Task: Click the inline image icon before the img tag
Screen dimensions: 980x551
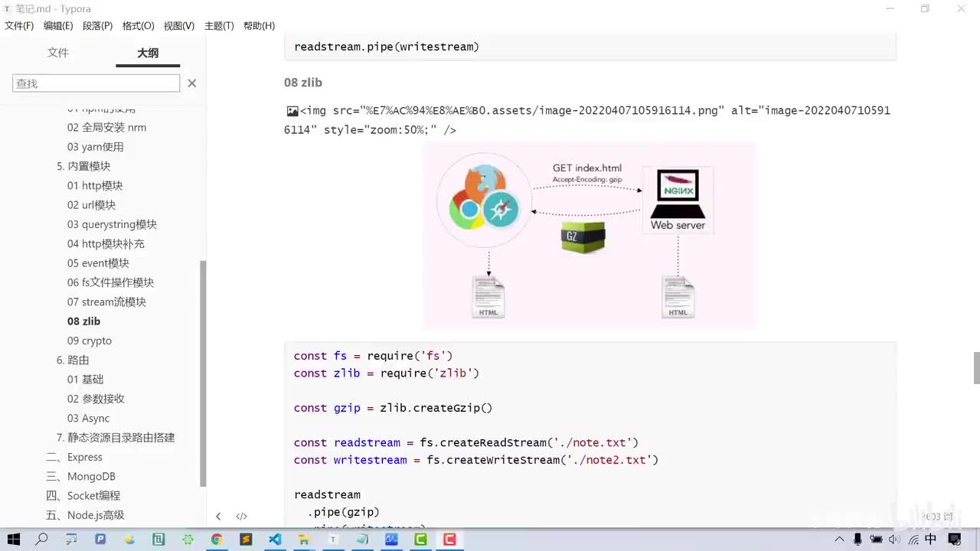Action: [x=292, y=111]
